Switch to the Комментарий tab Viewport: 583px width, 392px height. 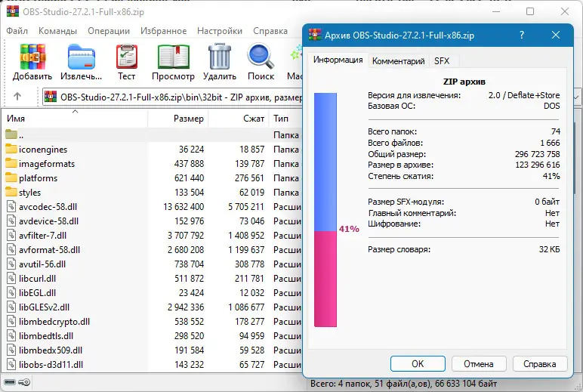tap(398, 61)
